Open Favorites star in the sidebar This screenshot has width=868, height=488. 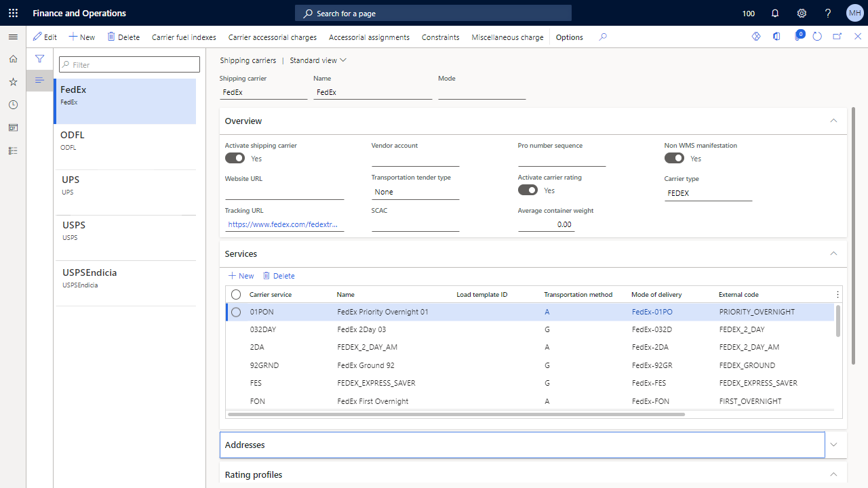[x=13, y=82]
